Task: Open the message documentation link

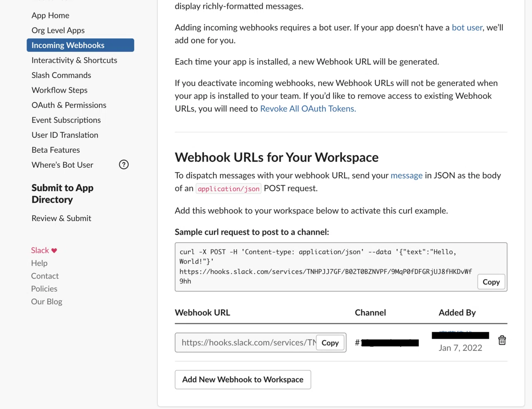Action: coord(406,176)
